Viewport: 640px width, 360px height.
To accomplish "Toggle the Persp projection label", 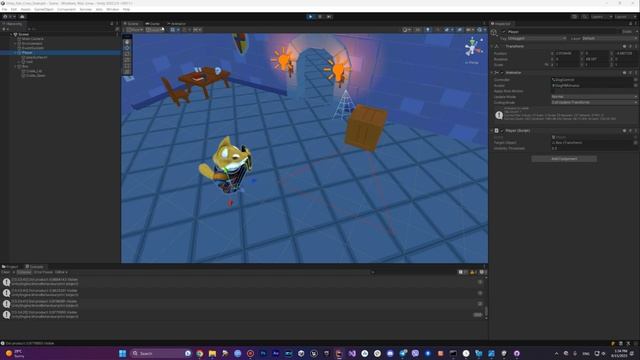I will coord(472,62).
